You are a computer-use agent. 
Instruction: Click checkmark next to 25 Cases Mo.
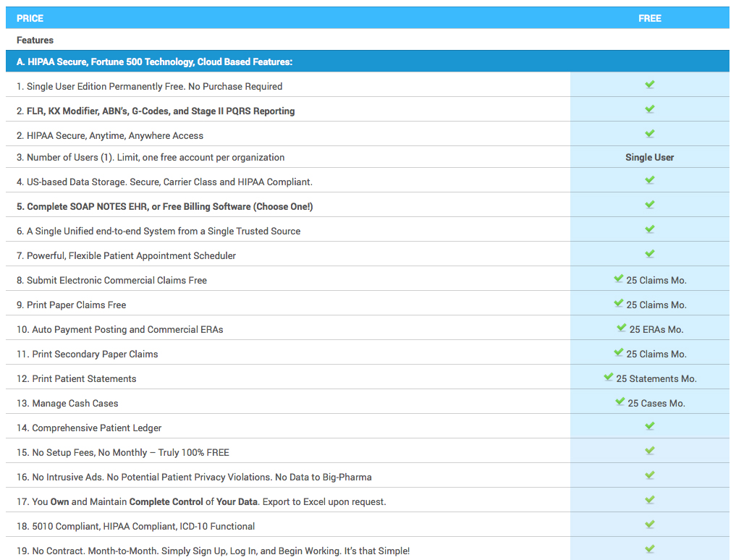click(620, 402)
